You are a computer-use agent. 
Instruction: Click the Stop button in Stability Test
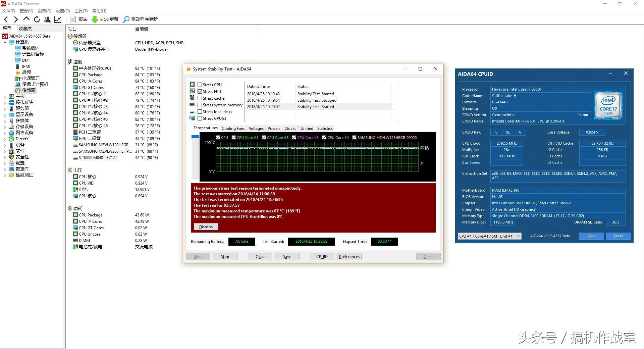(225, 257)
